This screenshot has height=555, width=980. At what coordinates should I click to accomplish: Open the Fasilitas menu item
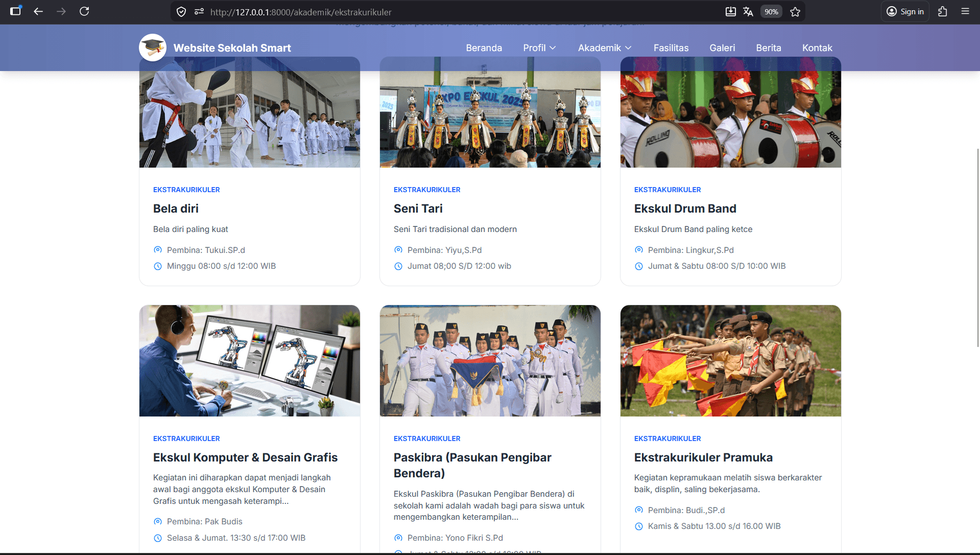click(x=671, y=48)
